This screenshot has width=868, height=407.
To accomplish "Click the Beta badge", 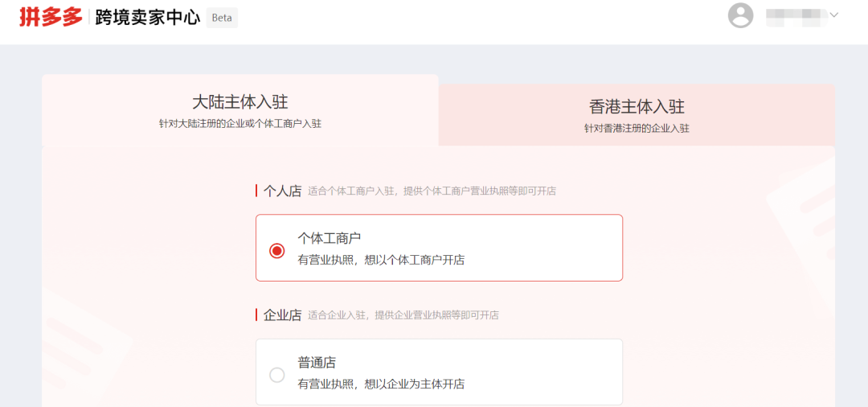I will pyautogui.click(x=222, y=18).
